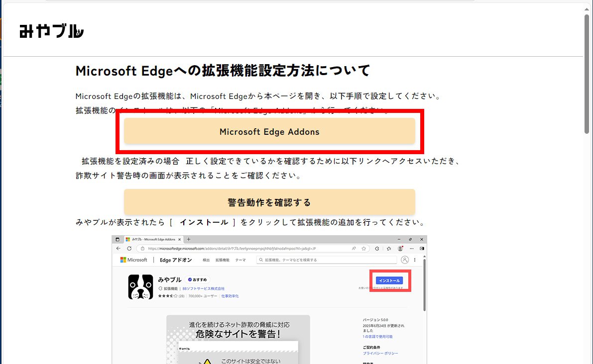This screenshot has width=593, height=364.
Task: Click the page's vertical scrollbar thumb
Action: tap(587, 74)
